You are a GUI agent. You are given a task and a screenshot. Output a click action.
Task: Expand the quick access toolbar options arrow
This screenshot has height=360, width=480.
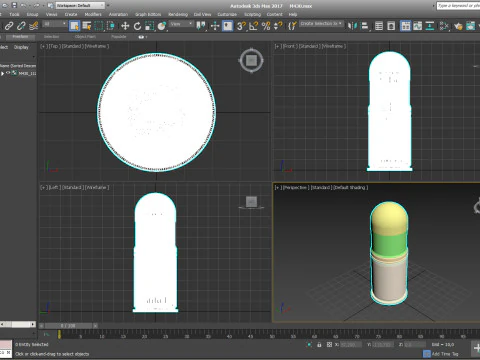tap(108, 5)
